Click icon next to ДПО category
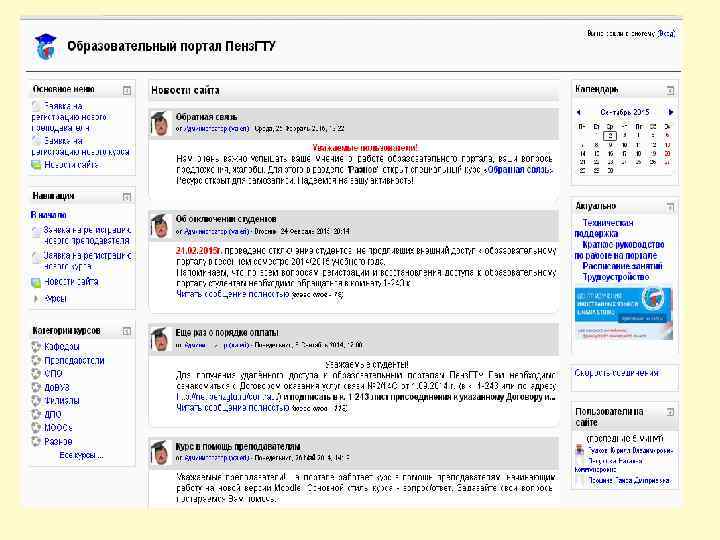Screen dimensions: 720x540 click(x=36, y=414)
